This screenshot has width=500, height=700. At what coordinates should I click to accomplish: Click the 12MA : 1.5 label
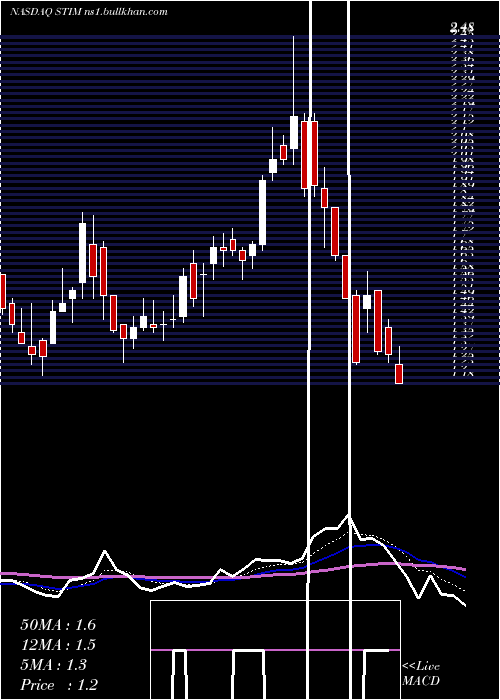58,645
